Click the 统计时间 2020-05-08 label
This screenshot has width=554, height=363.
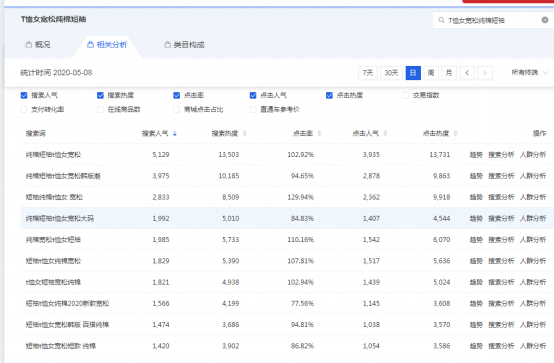56,73
